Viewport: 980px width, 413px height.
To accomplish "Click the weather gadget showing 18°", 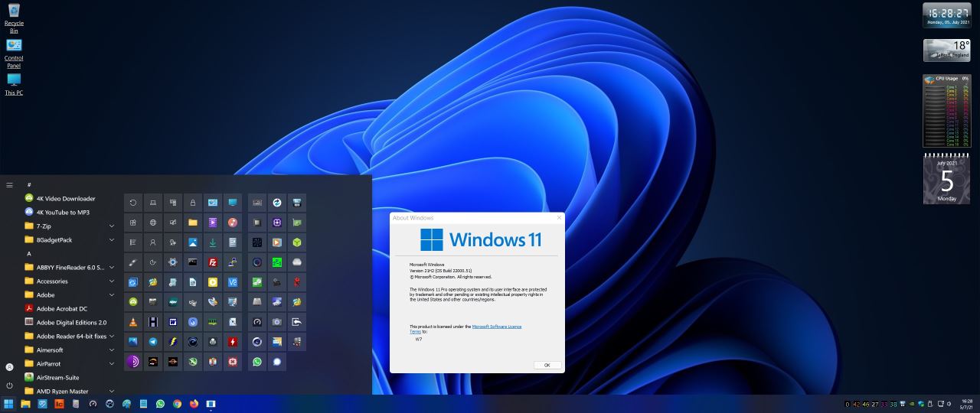I will coord(946,50).
